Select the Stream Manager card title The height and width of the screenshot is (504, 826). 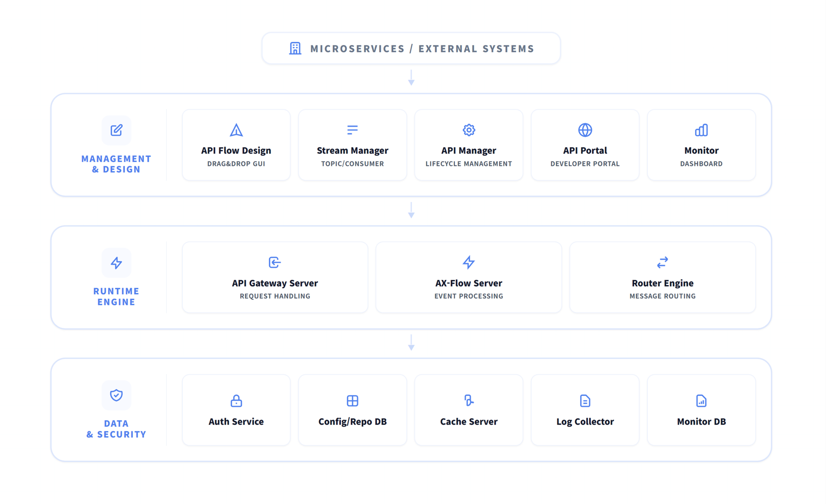[x=352, y=151]
